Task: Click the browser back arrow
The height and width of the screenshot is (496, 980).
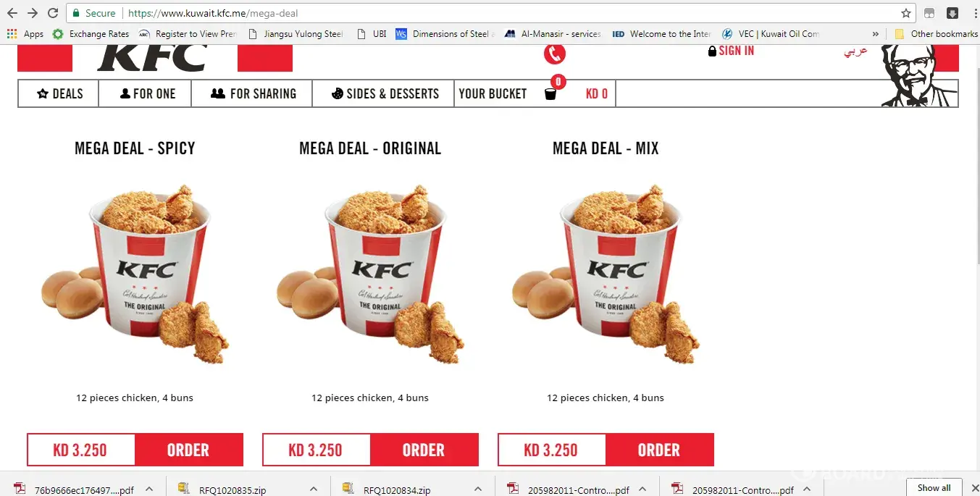Action: tap(12, 13)
